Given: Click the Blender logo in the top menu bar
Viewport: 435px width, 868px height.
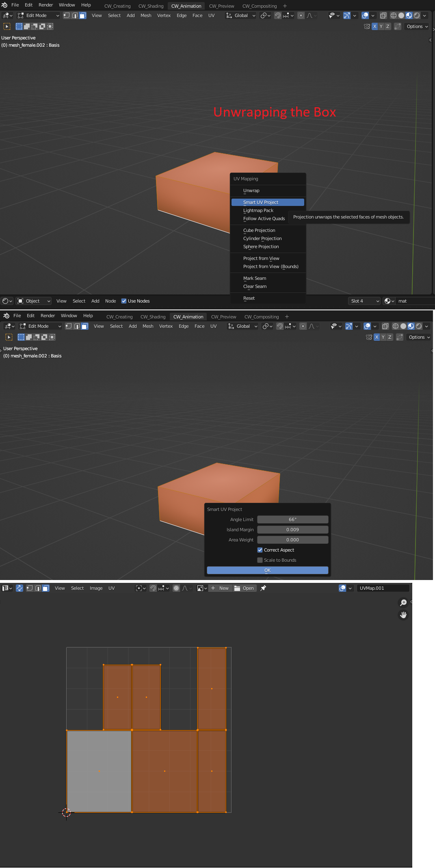Looking at the screenshot, I should tap(4, 5).
